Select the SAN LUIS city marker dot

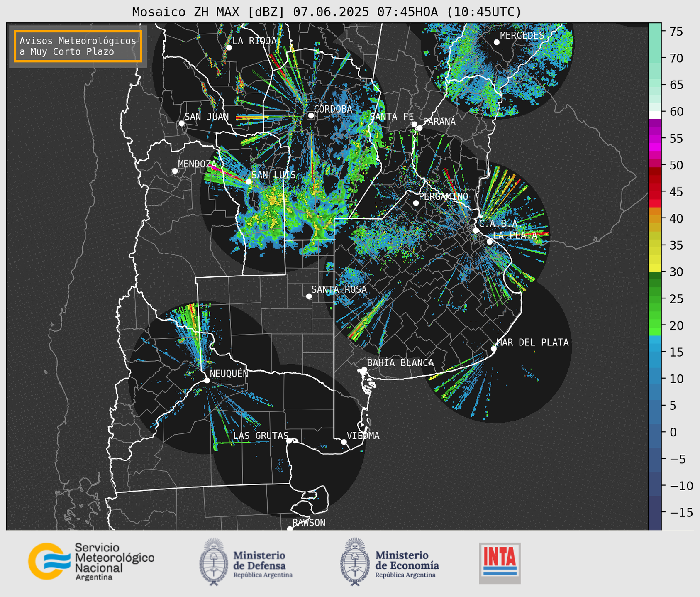pyautogui.click(x=249, y=182)
